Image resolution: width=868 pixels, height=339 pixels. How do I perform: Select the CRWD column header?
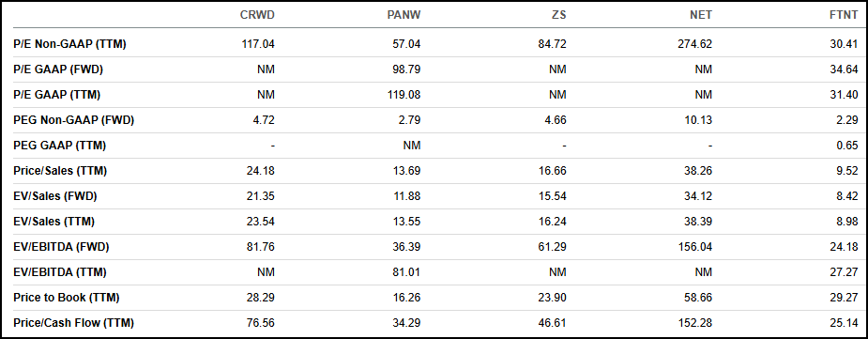coord(257,15)
